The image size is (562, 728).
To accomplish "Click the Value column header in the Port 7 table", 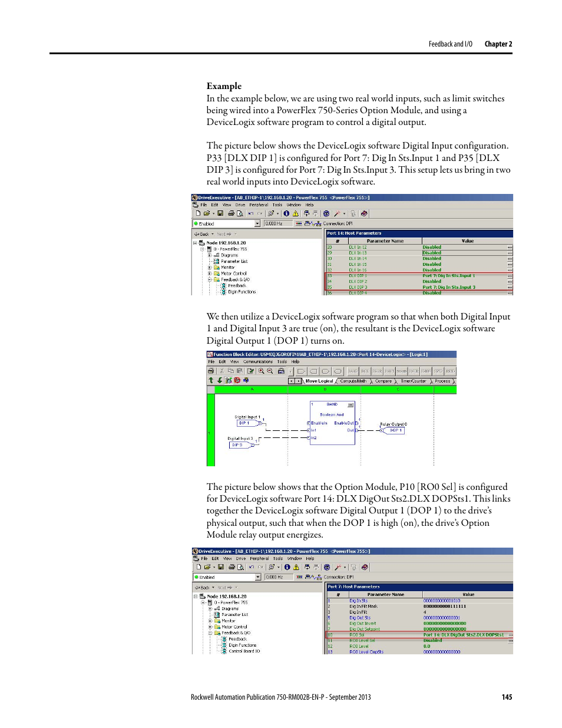I will pyautogui.click(x=468, y=594).
